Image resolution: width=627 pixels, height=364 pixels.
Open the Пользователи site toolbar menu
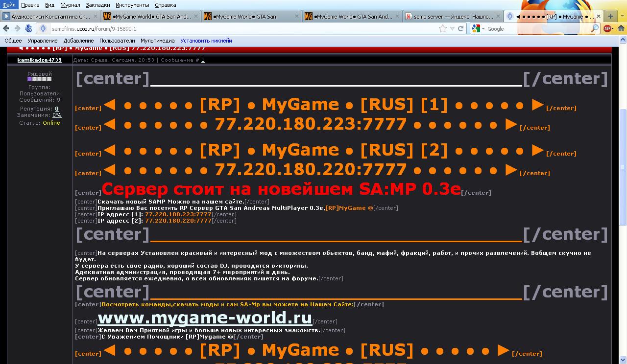[117, 41]
